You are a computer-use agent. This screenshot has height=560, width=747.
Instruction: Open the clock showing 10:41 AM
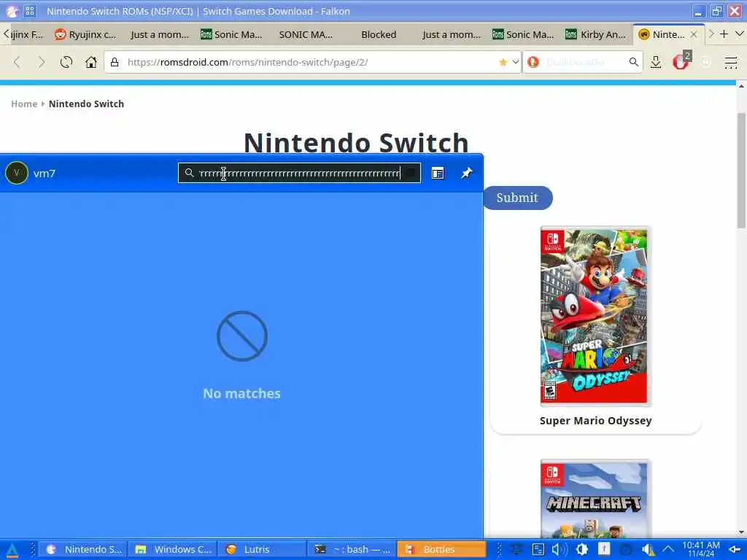click(701, 549)
